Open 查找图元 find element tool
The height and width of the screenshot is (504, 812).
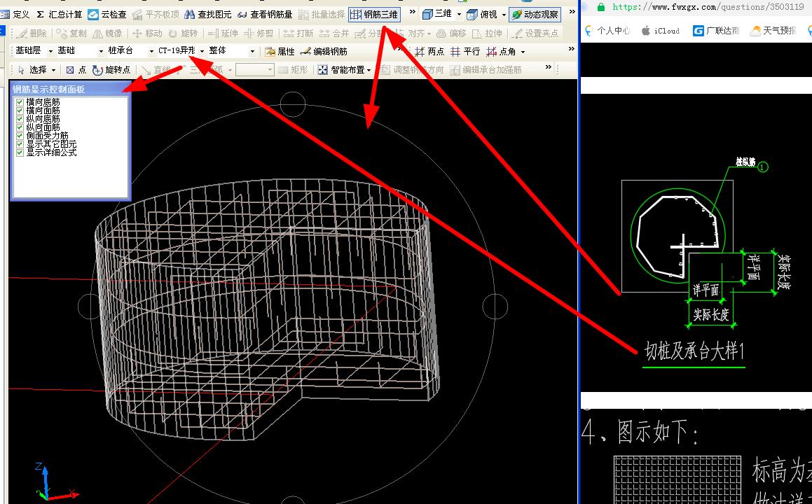[x=208, y=15]
